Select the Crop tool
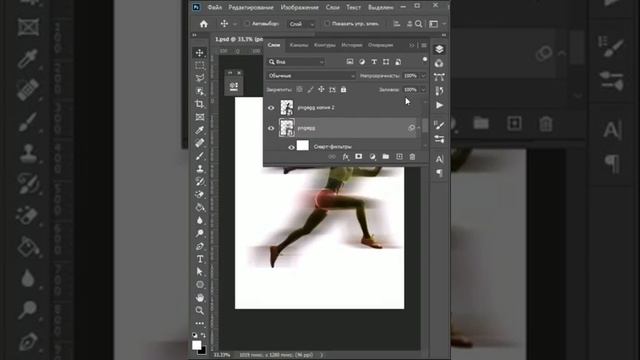 (200, 104)
